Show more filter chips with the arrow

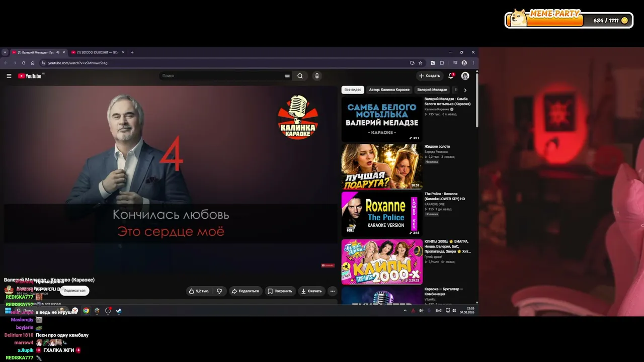(x=465, y=90)
